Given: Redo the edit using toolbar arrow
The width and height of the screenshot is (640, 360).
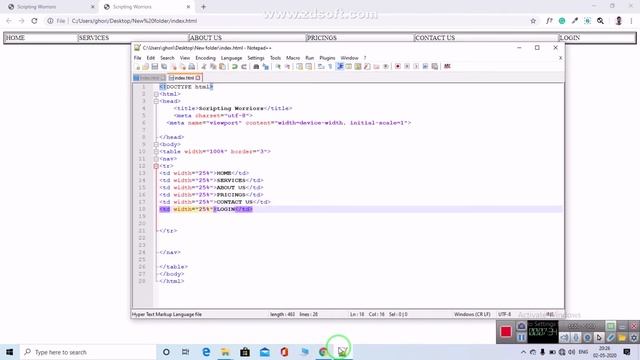Looking at the screenshot, I should (x=244, y=67).
